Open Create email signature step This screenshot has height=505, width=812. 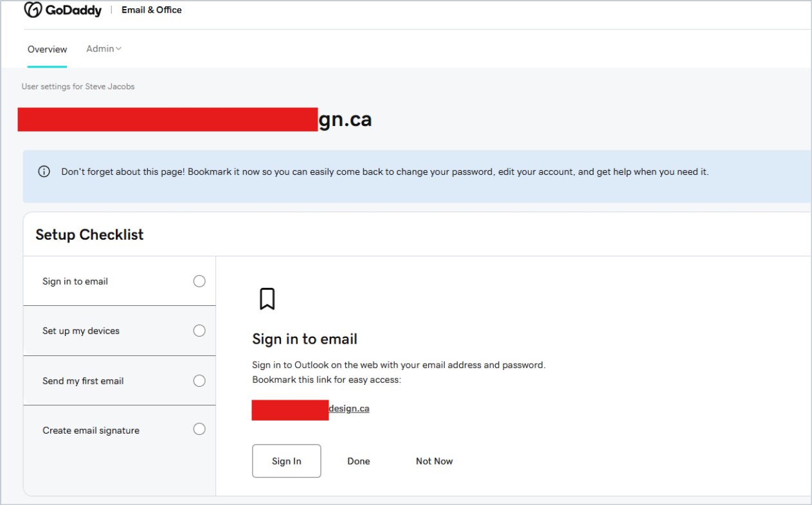point(120,430)
